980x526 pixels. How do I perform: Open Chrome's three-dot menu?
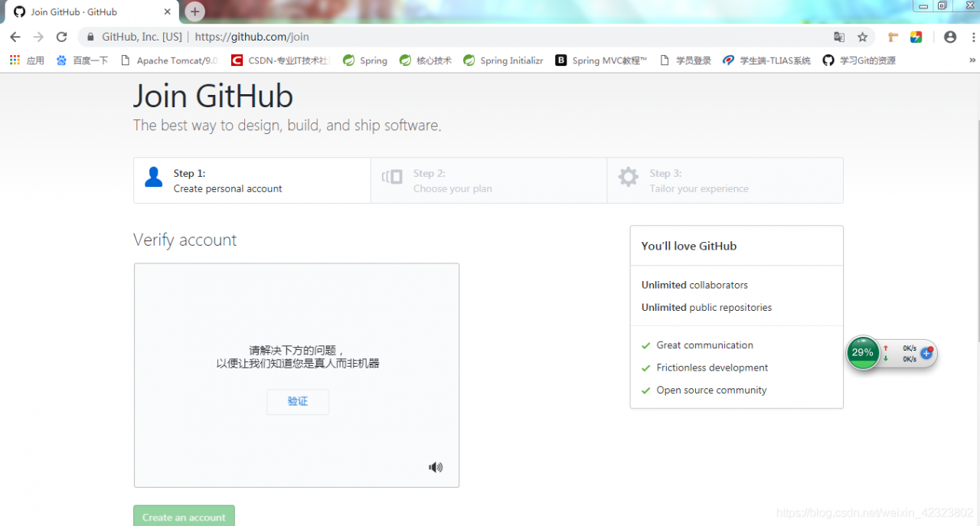click(974, 36)
